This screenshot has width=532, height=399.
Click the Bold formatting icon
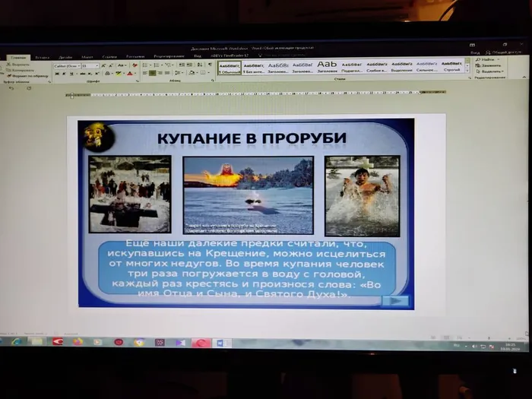(x=57, y=74)
